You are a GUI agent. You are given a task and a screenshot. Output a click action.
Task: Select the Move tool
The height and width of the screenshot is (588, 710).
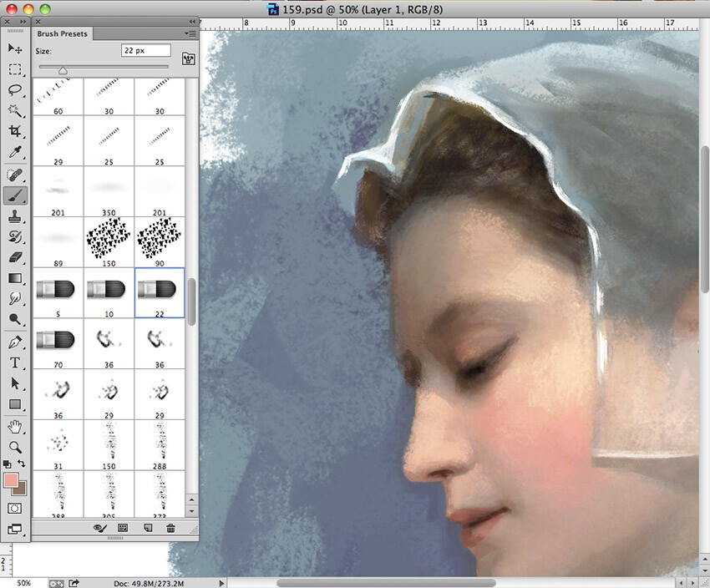[x=15, y=49]
